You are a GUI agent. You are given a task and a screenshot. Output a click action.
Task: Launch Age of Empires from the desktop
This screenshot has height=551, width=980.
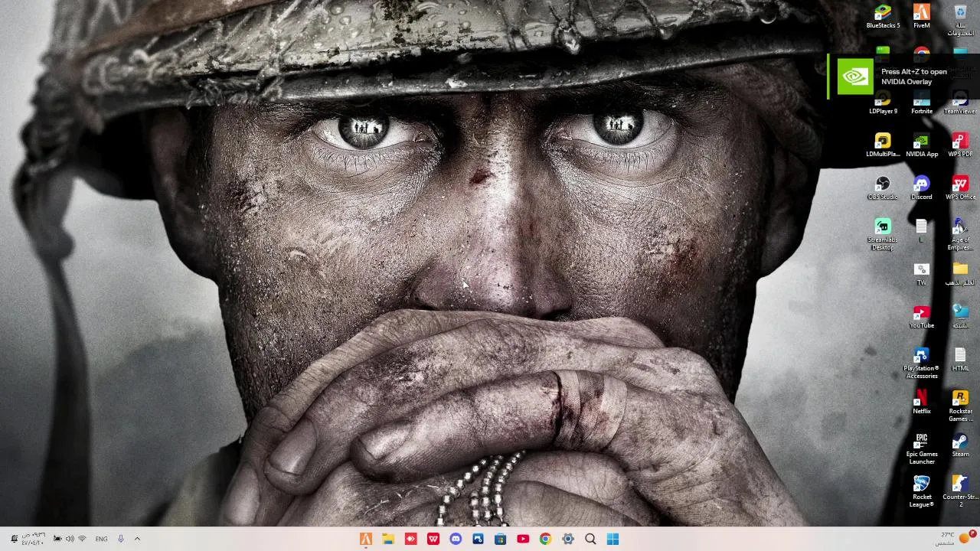pyautogui.click(x=960, y=234)
